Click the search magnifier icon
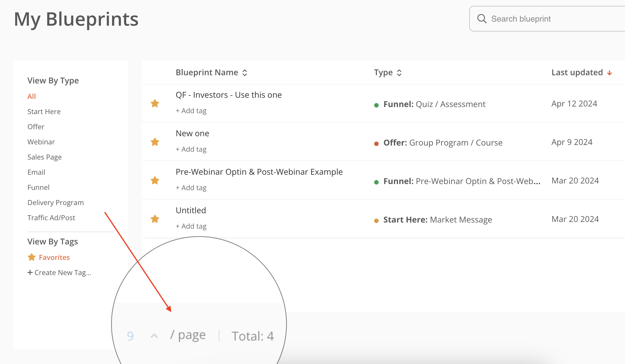Image resolution: width=625 pixels, height=364 pixels. coord(482,19)
